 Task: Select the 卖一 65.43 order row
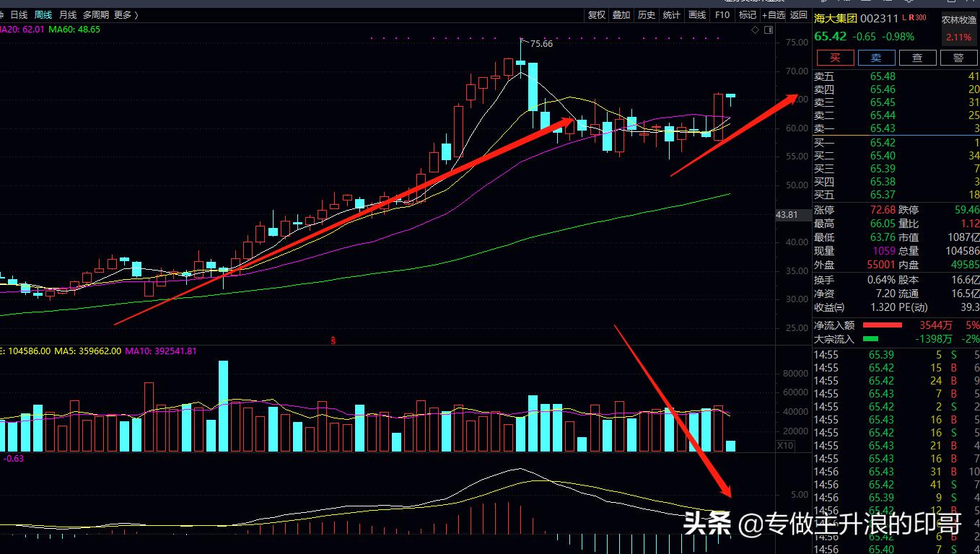pyautogui.click(x=896, y=128)
